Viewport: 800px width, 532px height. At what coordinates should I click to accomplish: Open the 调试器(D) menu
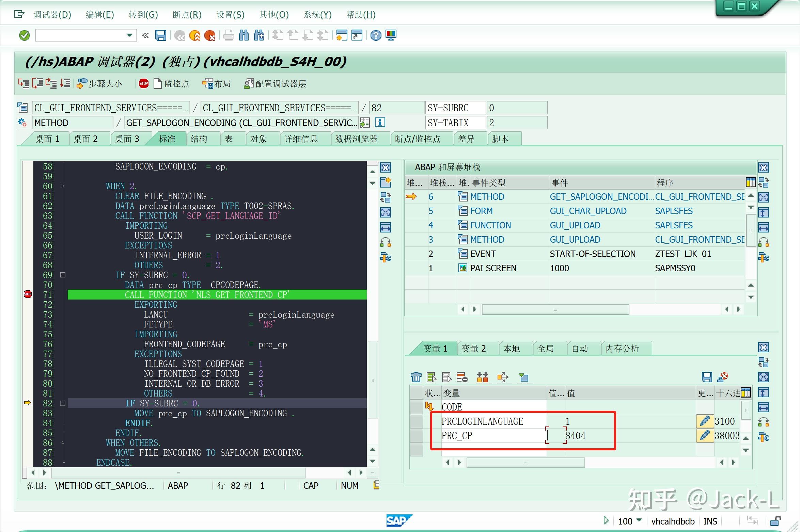tap(52, 15)
